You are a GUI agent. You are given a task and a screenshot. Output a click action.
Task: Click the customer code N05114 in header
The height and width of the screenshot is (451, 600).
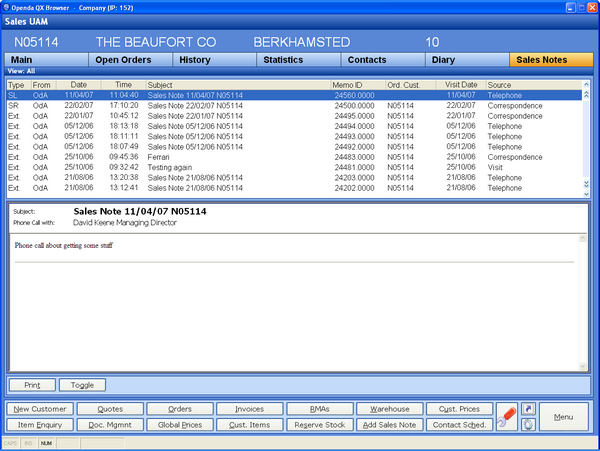click(x=36, y=42)
